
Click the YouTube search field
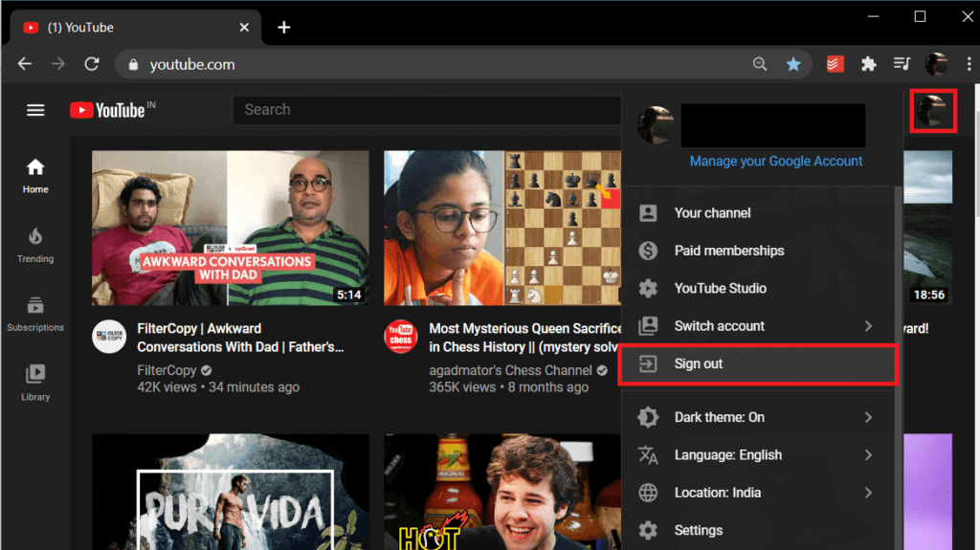(x=426, y=110)
